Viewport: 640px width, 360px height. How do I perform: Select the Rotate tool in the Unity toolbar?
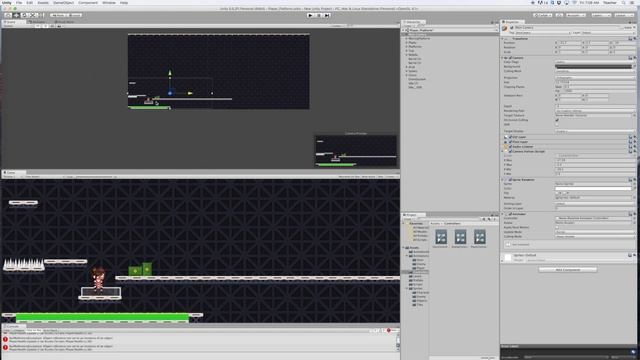point(24,15)
